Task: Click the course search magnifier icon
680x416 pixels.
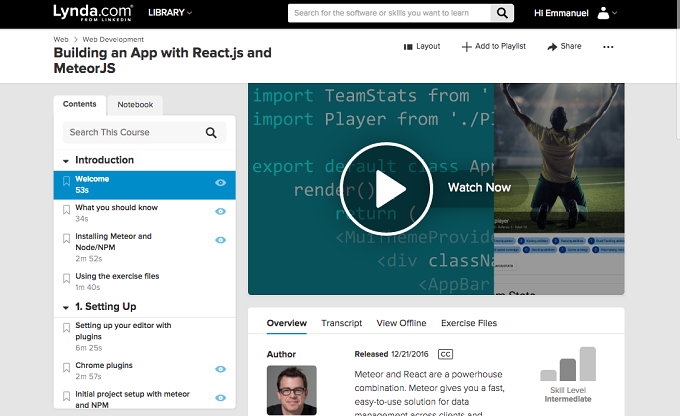Action: coord(211,132)
